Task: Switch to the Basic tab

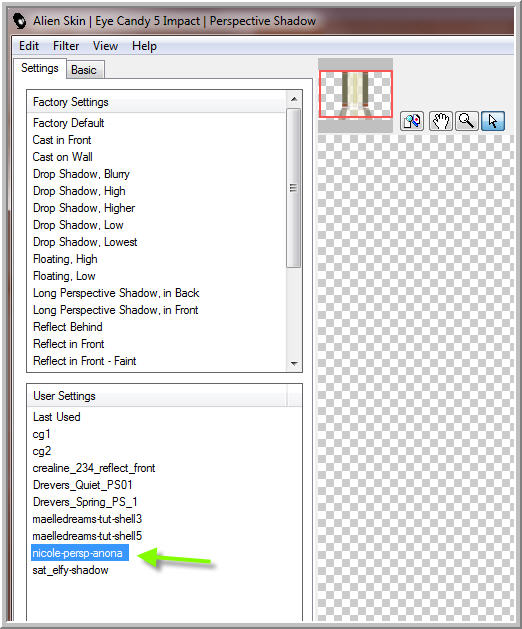Action: point(84,70)
